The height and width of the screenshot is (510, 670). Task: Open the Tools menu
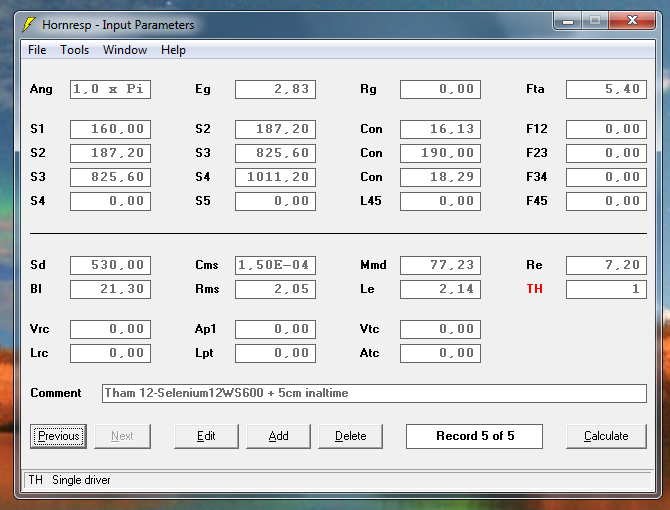(x=74, y=50)
